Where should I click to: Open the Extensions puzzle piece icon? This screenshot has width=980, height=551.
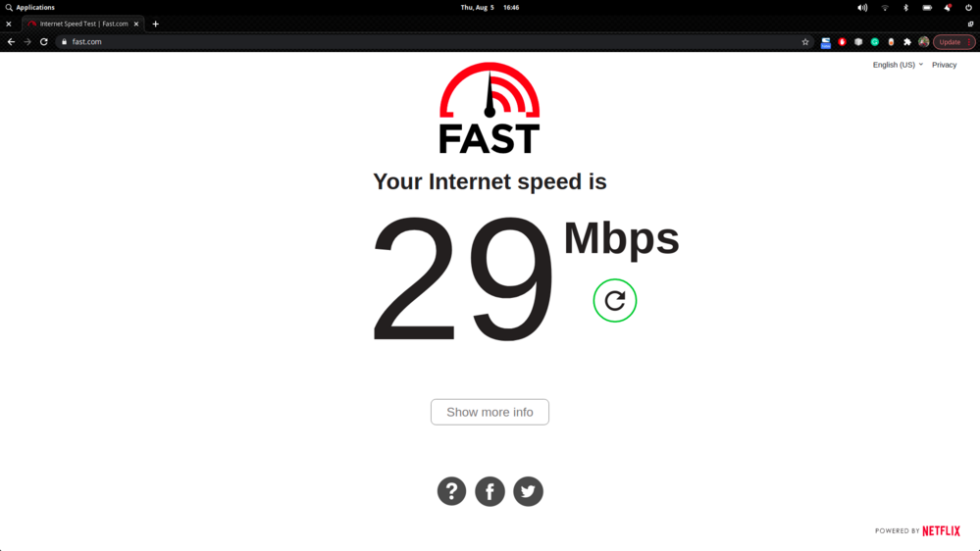[906, 42]
